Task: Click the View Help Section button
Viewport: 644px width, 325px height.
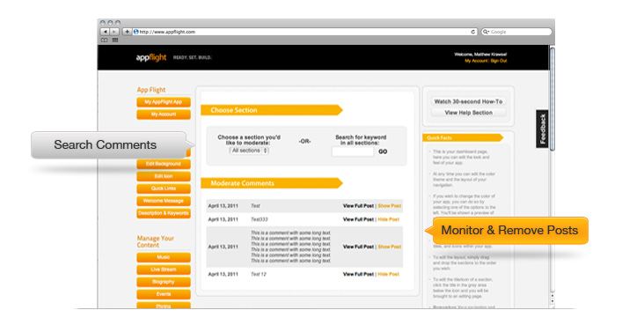Action: (x=468, y=113)
